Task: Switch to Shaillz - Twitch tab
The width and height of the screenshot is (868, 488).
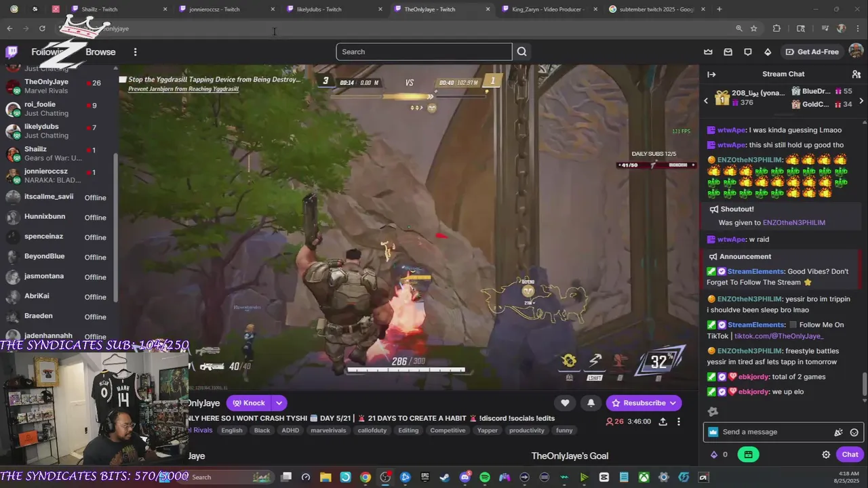Action: tap(121, 9)
